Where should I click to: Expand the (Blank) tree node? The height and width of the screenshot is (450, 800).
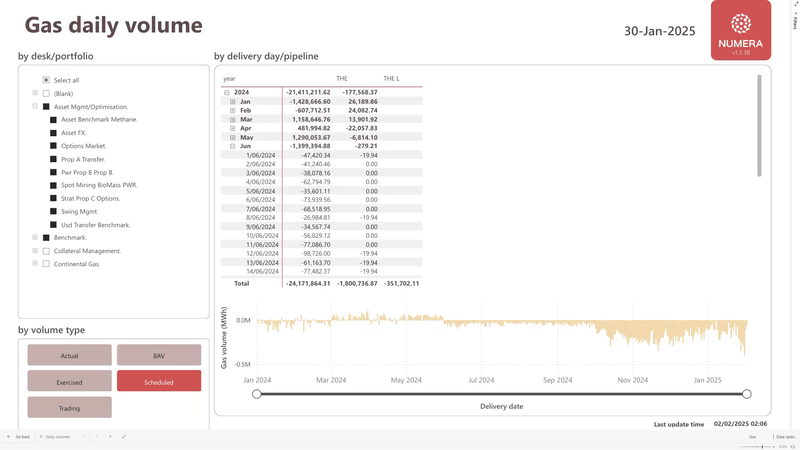coord(35,93)
